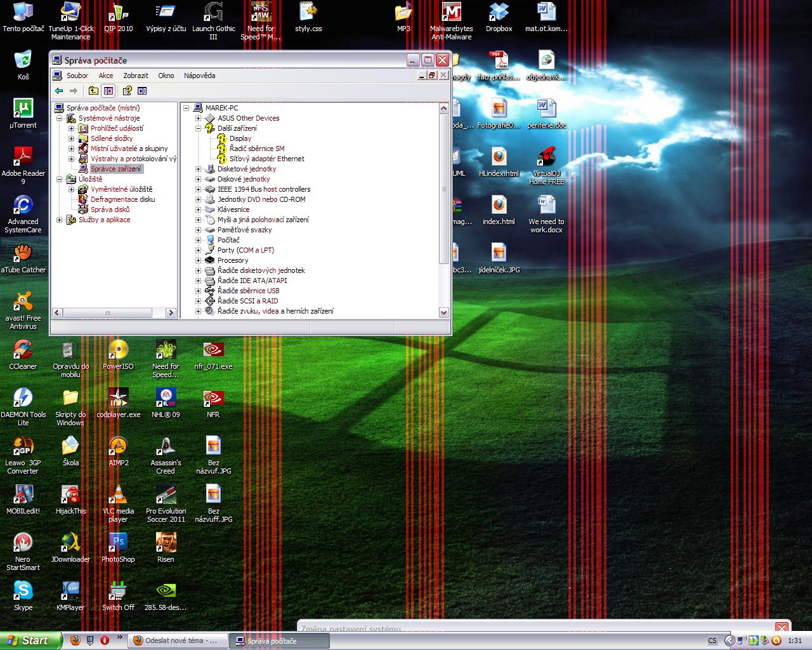This screenshot has width=812, height=650.
Task: Select the PhotoShop desktop icon
Action: pos(118,548)
